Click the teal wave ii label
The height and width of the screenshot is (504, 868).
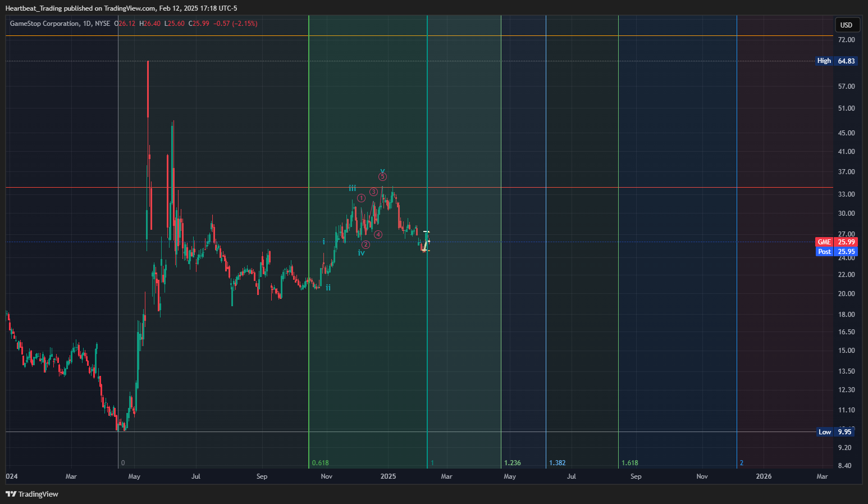pos(328,288)
